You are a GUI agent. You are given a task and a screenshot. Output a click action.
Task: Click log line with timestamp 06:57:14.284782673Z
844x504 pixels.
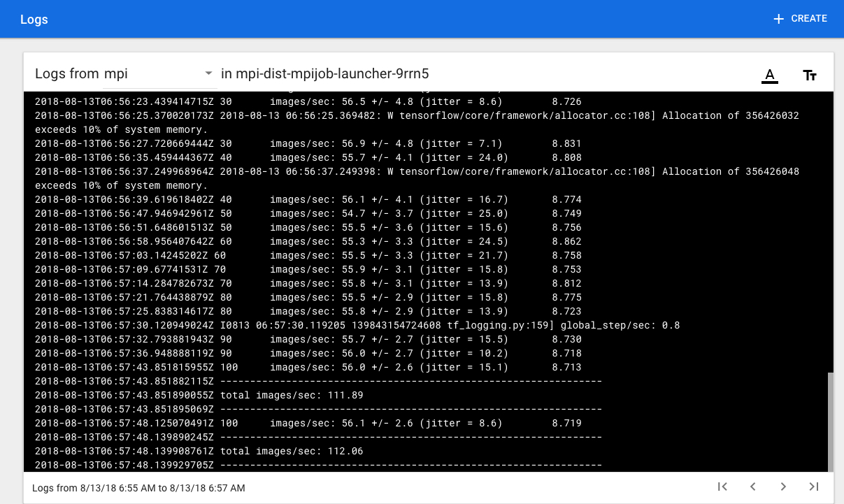[x=308, y=283]
